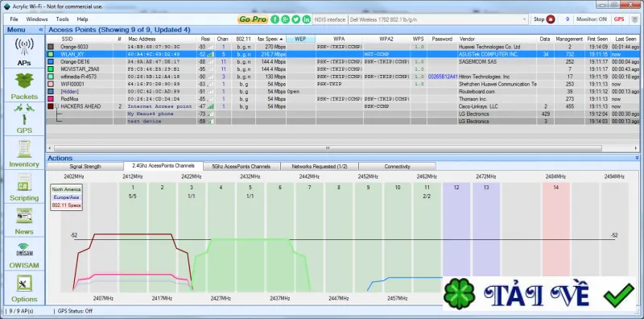This screenshot has width=644, height=319.
Task: Select the [Hidden] network row
Action: [x=343, y=91]
